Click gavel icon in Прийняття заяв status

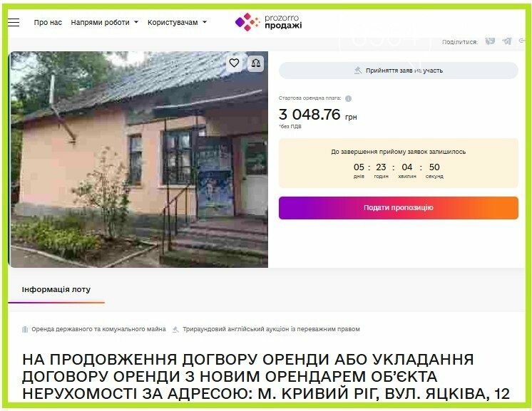[x=358, y=71]
